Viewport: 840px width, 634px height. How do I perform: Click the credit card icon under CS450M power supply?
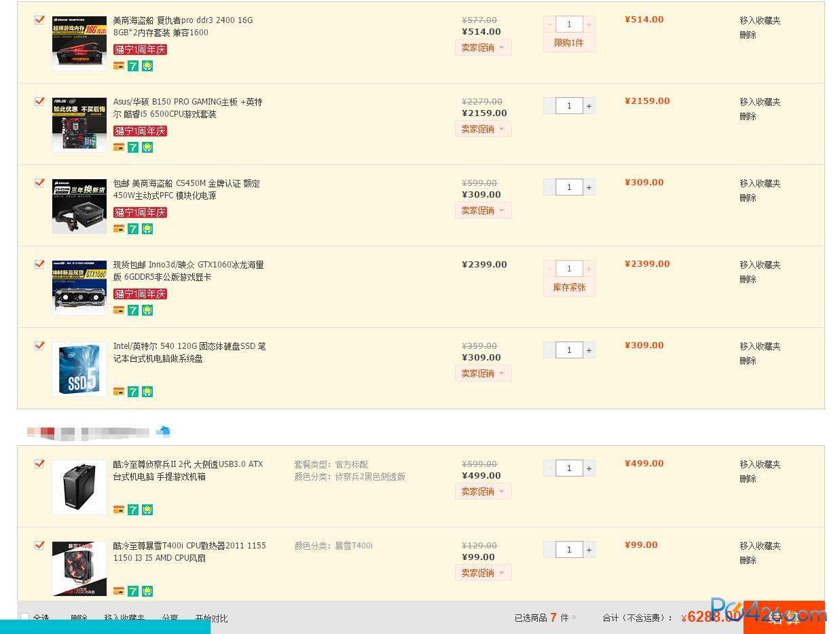click(119, 229)
